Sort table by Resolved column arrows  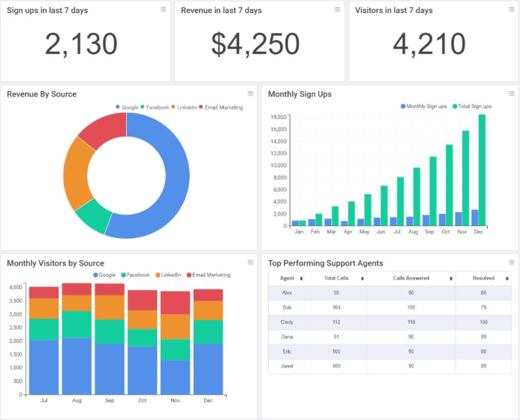[507, 278]
